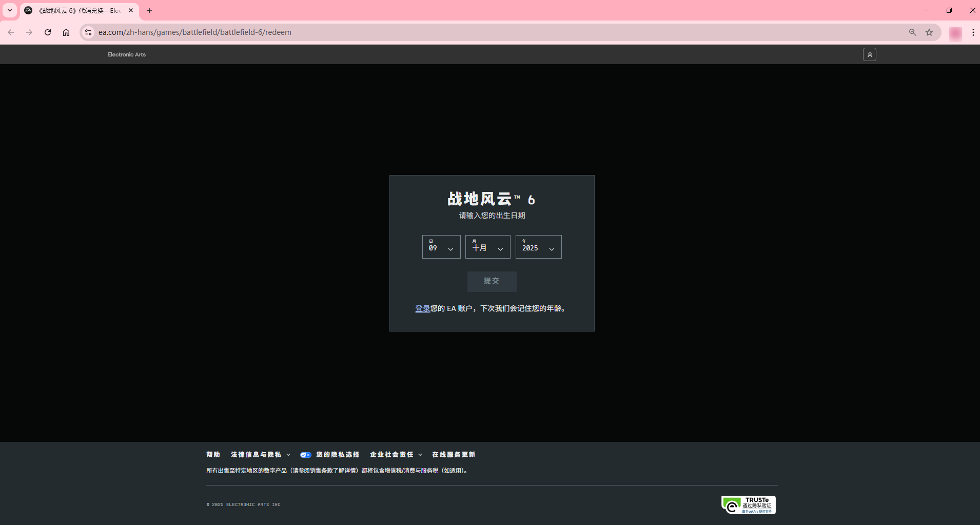The width and height of the screenshot is (980, 525).
Task: Click the TRUSTe privacy certification badge
Action: 748,504
